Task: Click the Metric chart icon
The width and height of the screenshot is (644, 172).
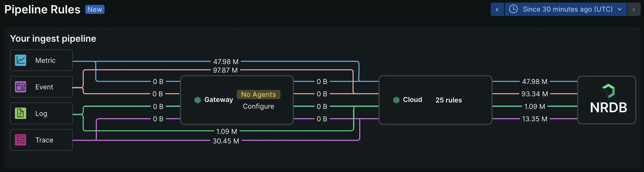Action: click(x=21, y=60)
